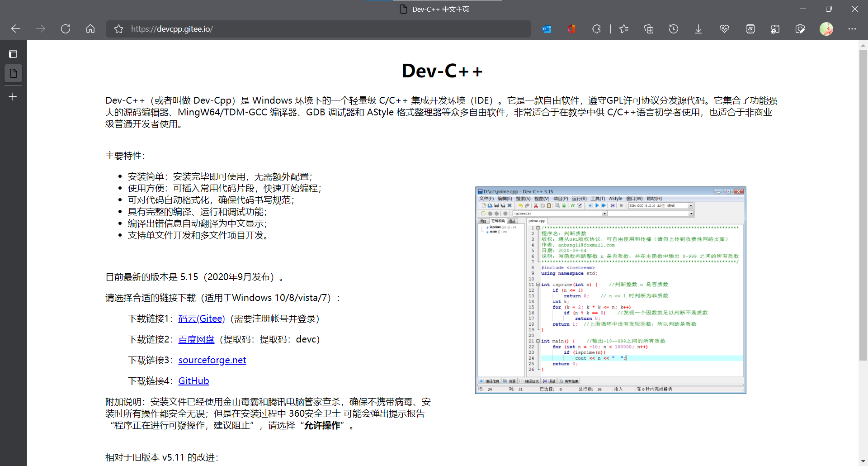Open the Microsoft Office extension icon
This screenshot has width=868, height=466.
coord(571,29)
